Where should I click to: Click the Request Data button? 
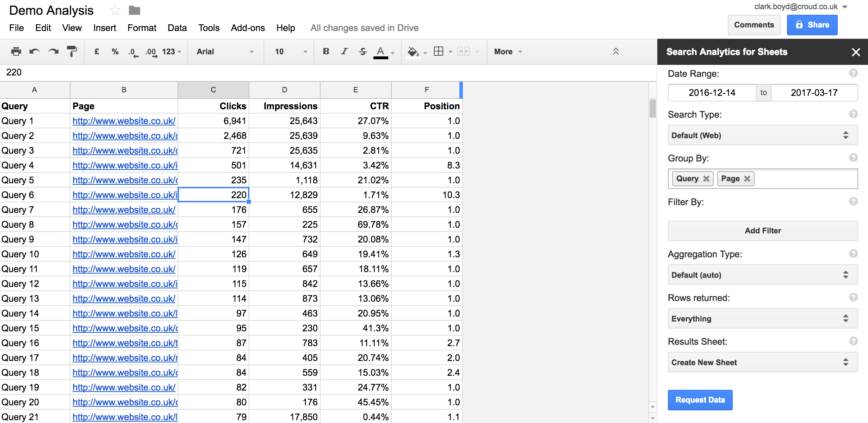click(x=700, y=400)
